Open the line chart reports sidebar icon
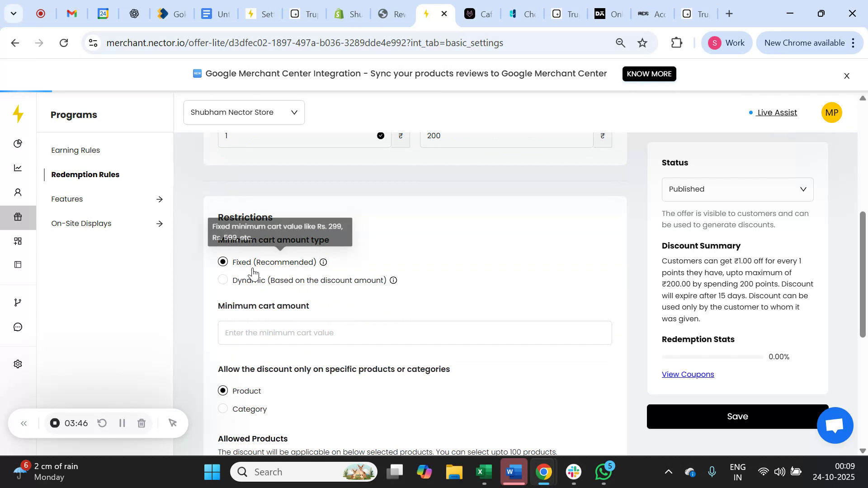This screenshot has height=488, width=868. (18, 168)
